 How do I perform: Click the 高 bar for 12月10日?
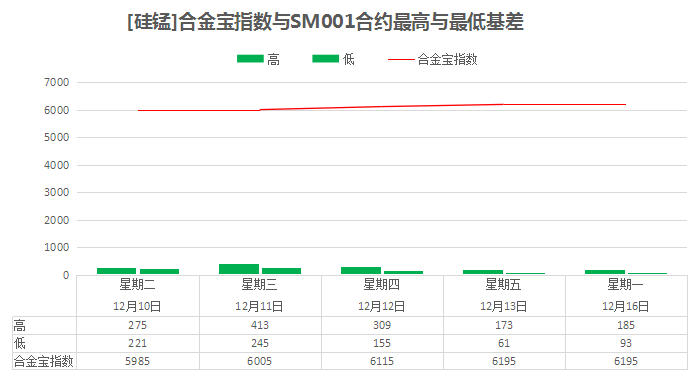pyautogui.click(x=116, y=271)
